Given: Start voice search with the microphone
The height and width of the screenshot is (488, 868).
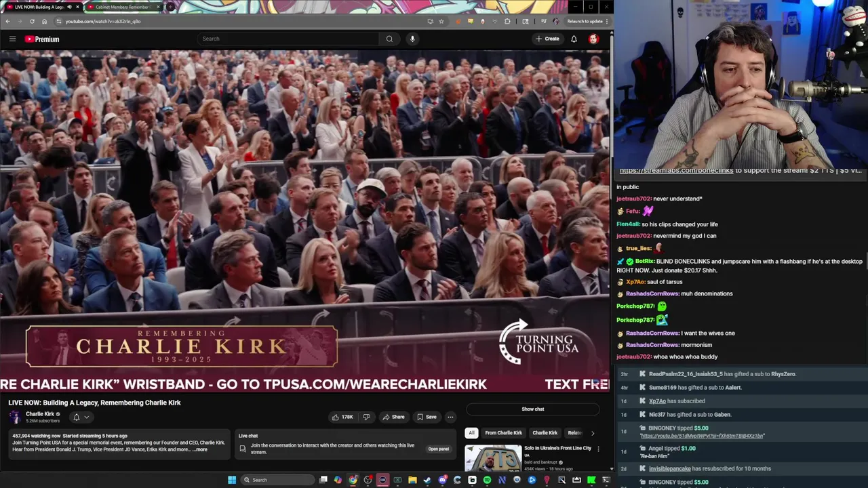Looking at the screenshot, I should tap(412, 39).
